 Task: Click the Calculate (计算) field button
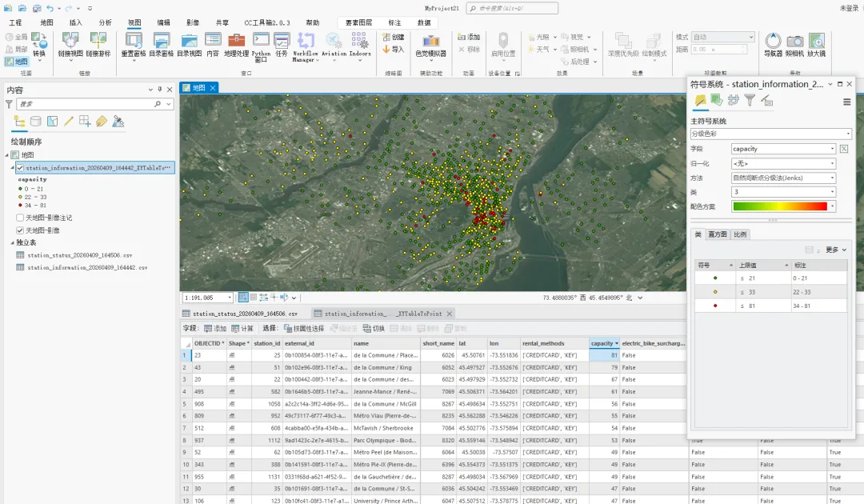(242, 329)
